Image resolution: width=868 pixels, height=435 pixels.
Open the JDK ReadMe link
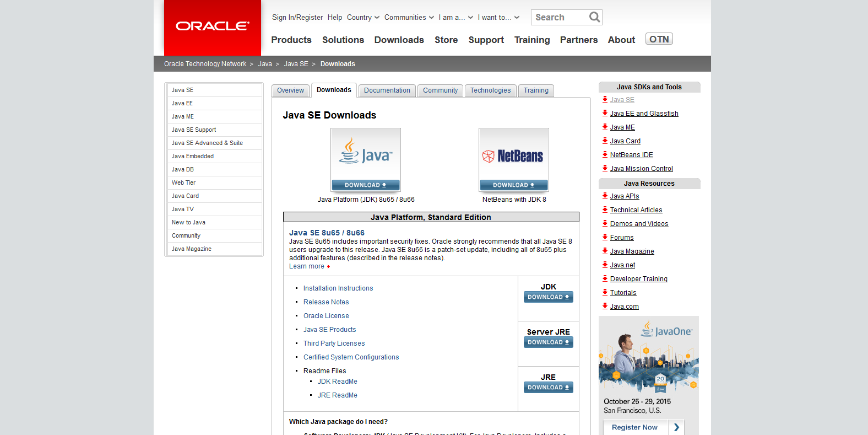pyautogui.click(x=337, y=382)
